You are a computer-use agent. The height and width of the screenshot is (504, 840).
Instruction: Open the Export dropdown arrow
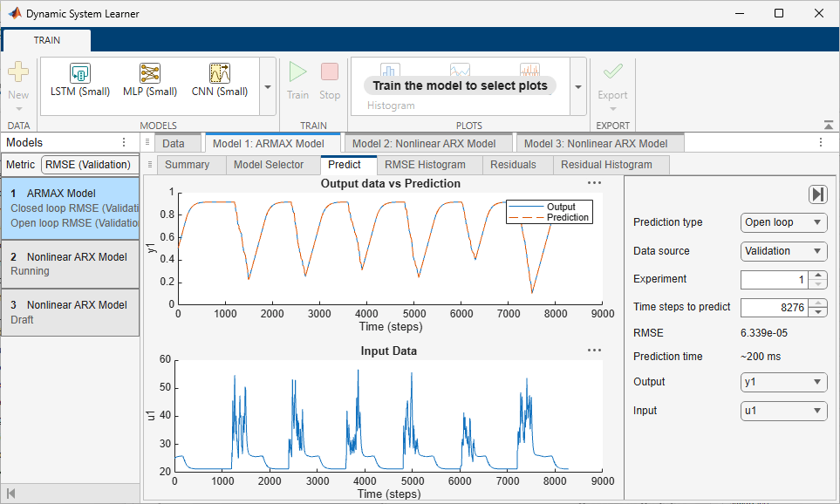click(613, 109)
